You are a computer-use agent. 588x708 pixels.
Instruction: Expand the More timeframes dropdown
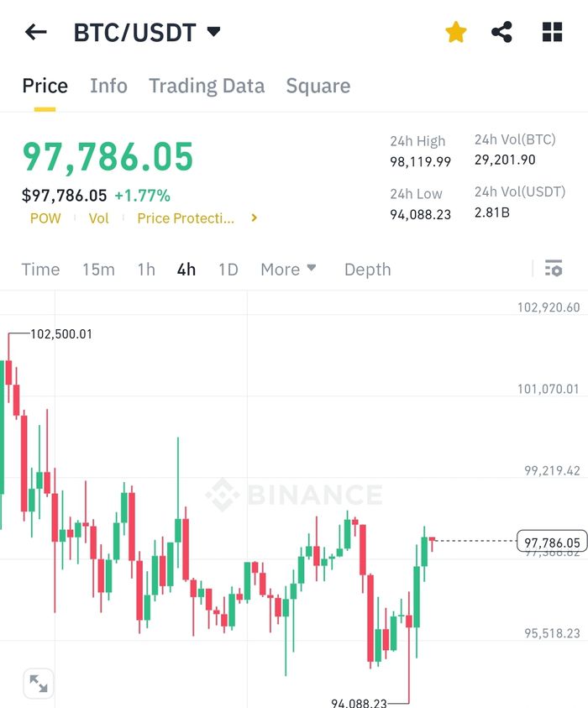pyautogui.click(x=288, y=270)
